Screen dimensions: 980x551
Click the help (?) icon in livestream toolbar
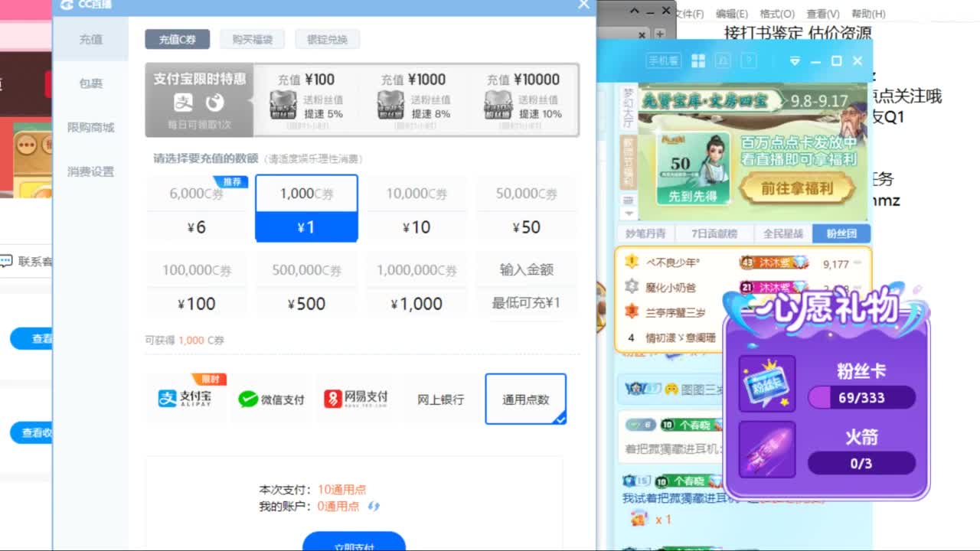(747, 60)
